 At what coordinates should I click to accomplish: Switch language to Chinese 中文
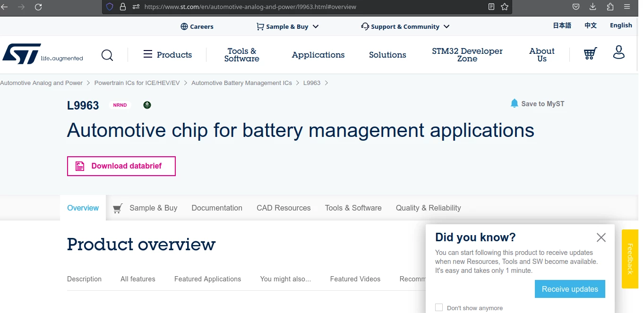[591, 25]
